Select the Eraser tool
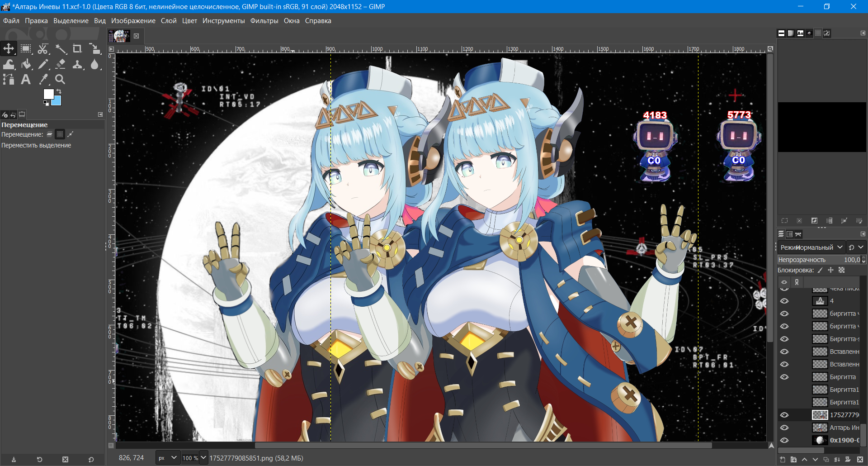Image resolution: width=868 pixels, height=466 pixels. tap(60, 64)
